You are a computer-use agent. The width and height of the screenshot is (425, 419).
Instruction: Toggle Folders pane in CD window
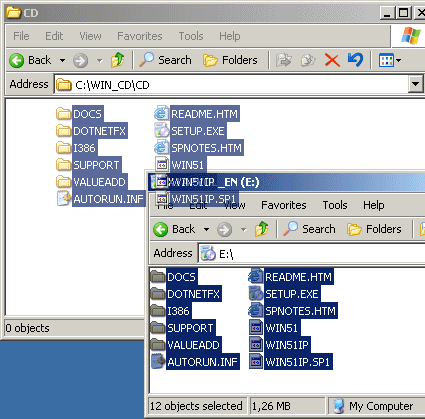(230, 60)
